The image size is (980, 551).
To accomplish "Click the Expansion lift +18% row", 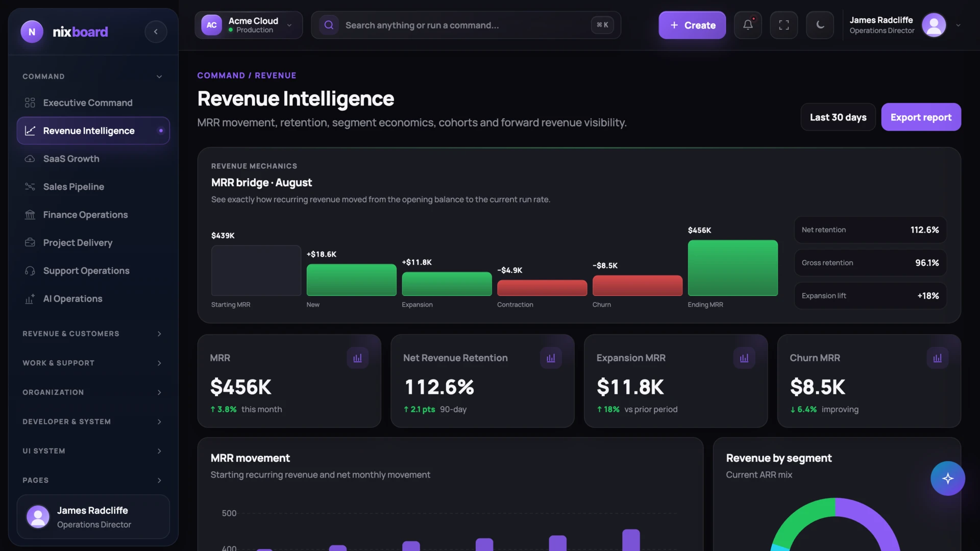I will pyautogui.click(x=870, y=296).
